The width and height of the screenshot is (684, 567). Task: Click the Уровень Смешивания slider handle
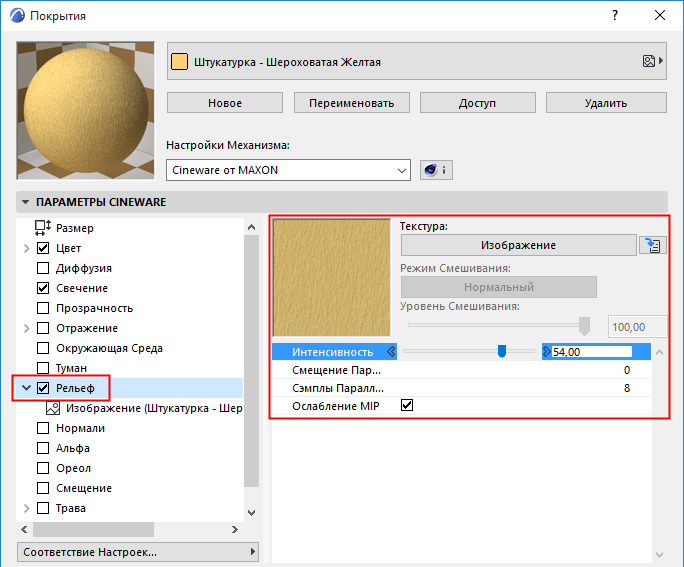585,326
